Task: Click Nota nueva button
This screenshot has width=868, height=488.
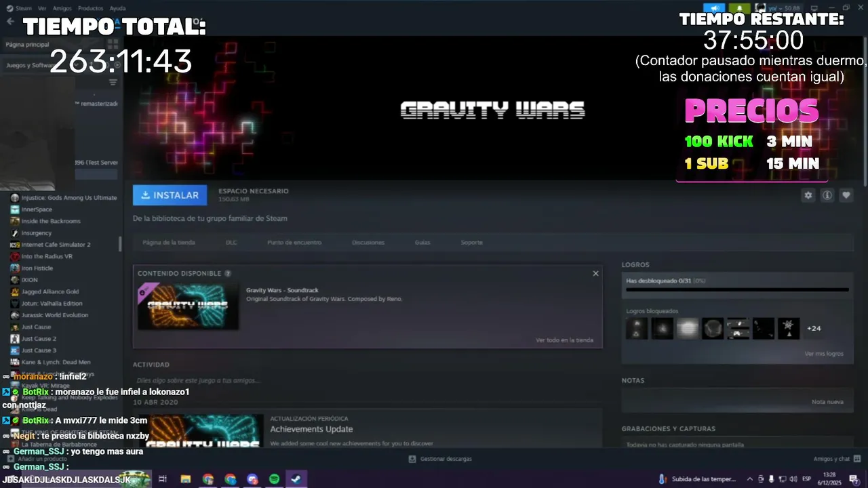Action: 827,402
